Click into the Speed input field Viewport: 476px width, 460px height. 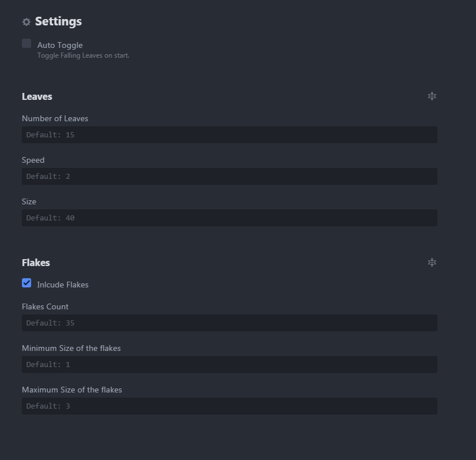pos(229,177)
